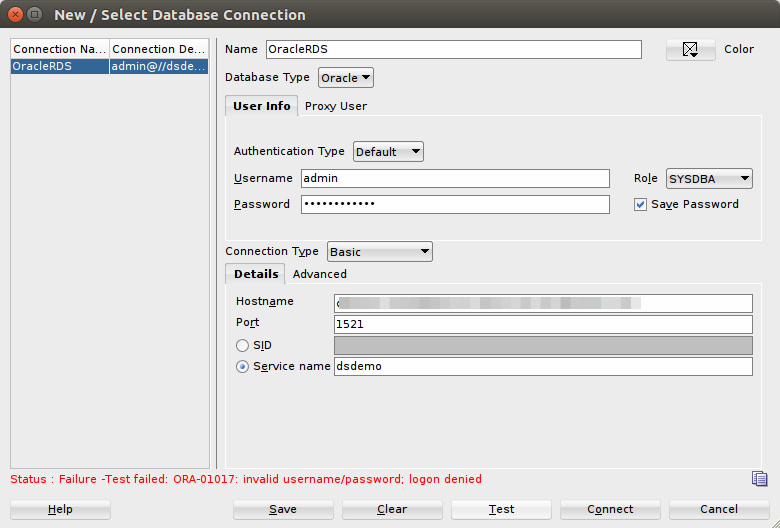This screenshot has height=528, width=780.
Task: Focus the Name field containing OracleRDS
Action: pyautogui.click(x=454, y=49)
